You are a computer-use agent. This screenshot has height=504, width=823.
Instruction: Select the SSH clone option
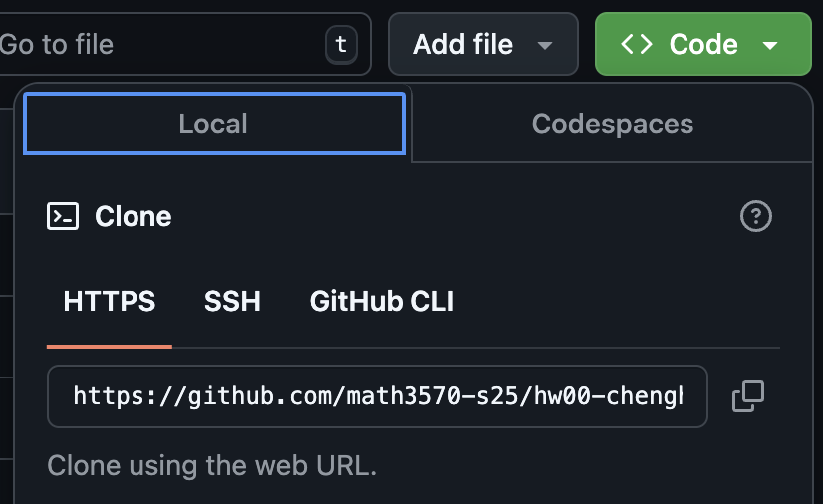[x=232, y=301]
